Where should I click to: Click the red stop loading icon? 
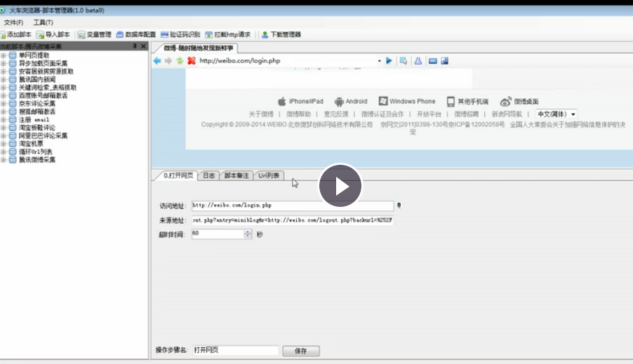coord(192,61)
